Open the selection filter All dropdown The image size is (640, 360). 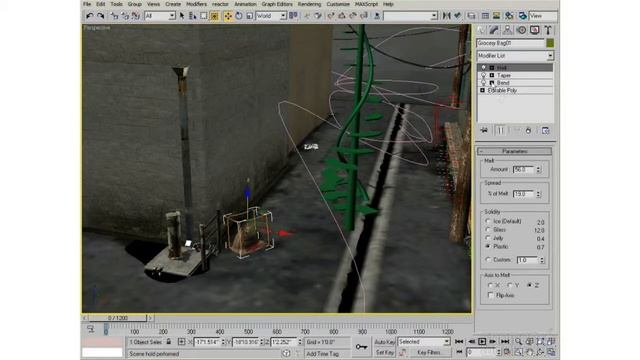tap(160, 16)
